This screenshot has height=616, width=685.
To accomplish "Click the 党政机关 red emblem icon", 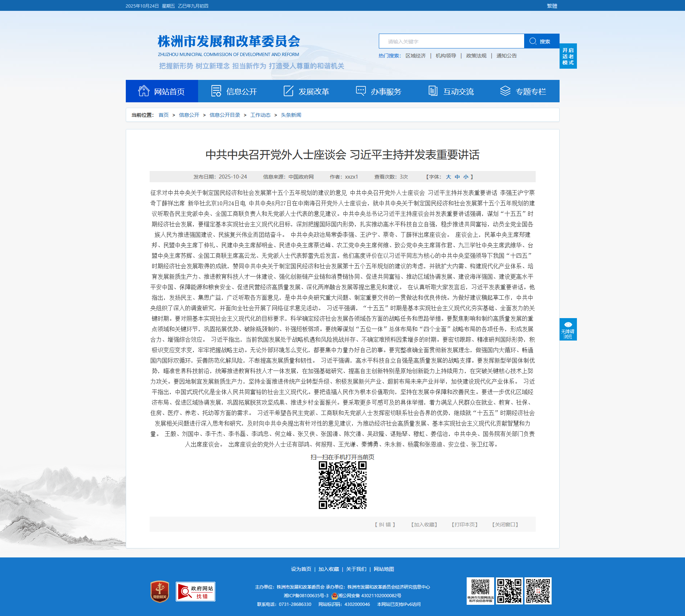I will pyautogui.click(x=160, y=592).
